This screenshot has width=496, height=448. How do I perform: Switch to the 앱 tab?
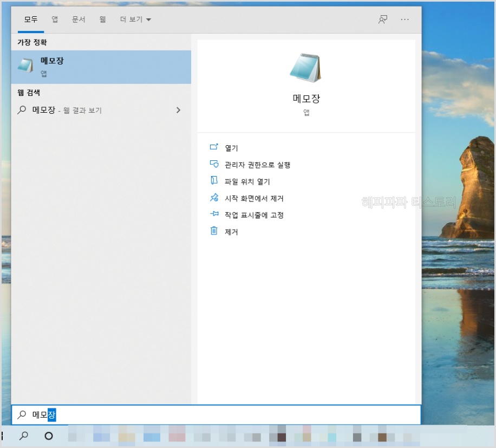coord(55,20)
